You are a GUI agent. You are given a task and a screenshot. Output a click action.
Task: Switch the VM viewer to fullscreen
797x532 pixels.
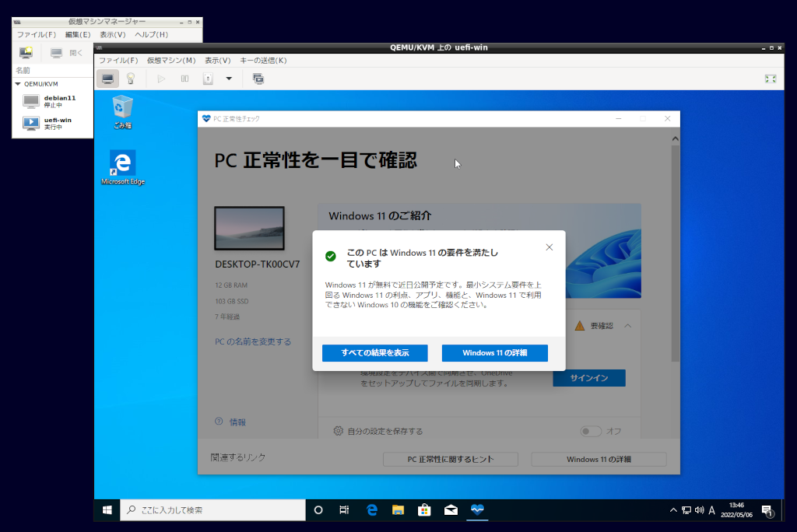[x=771, y=79]
